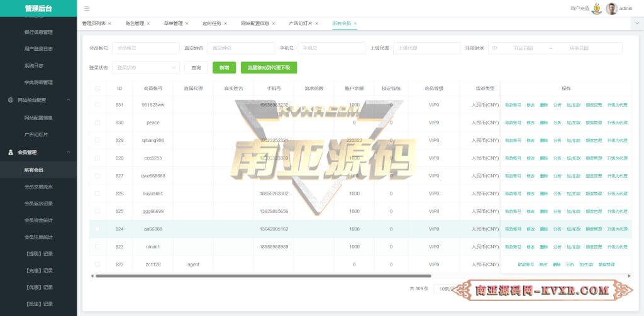Close the 管理员列表 tab
This screenshot has height=316, width=644.
(109, 23)
